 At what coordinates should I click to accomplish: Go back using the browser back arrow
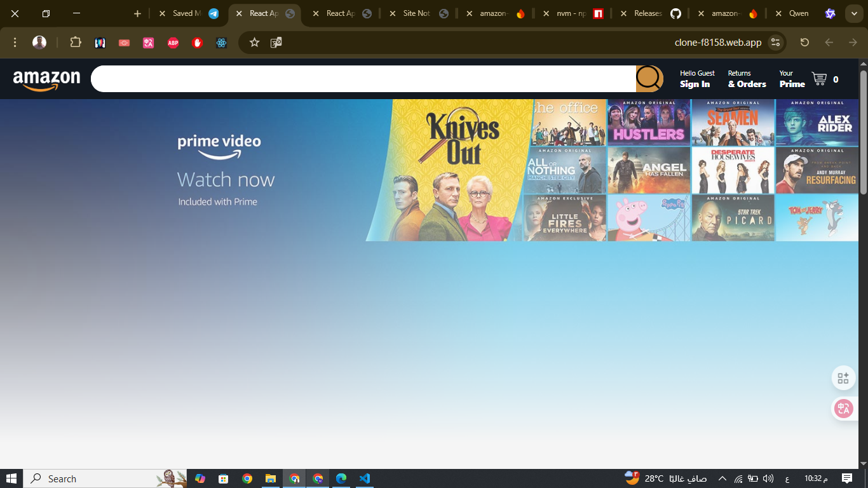[829, 43]
